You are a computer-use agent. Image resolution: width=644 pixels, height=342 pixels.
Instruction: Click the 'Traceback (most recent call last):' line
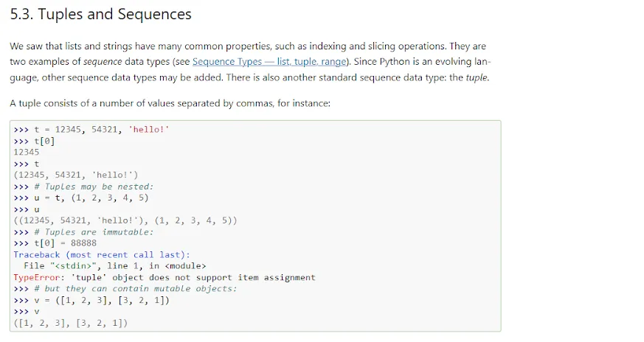[x=101, y=254]
